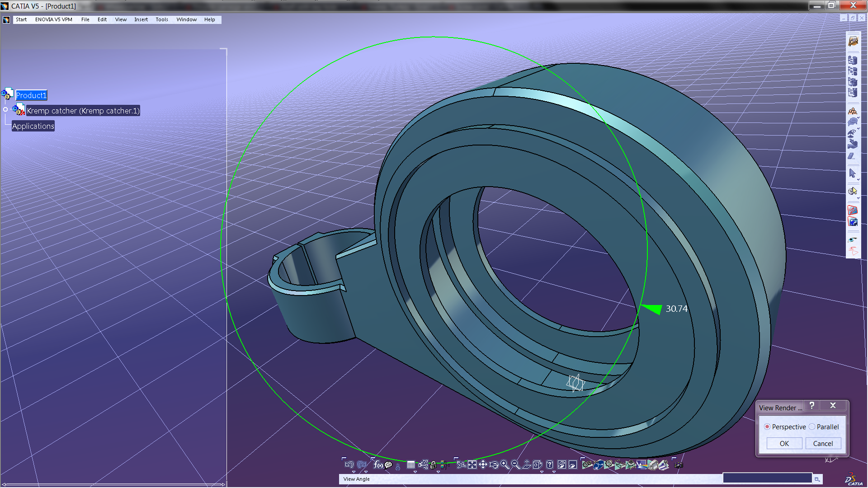868x488 pixels.
Task: Open the Tools menu
Action: tap(162, 19)
